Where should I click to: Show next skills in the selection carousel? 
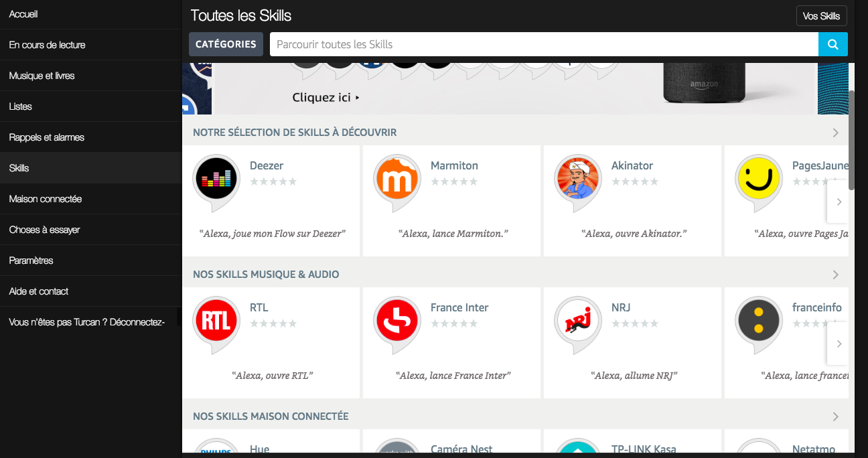coord(839,202)
